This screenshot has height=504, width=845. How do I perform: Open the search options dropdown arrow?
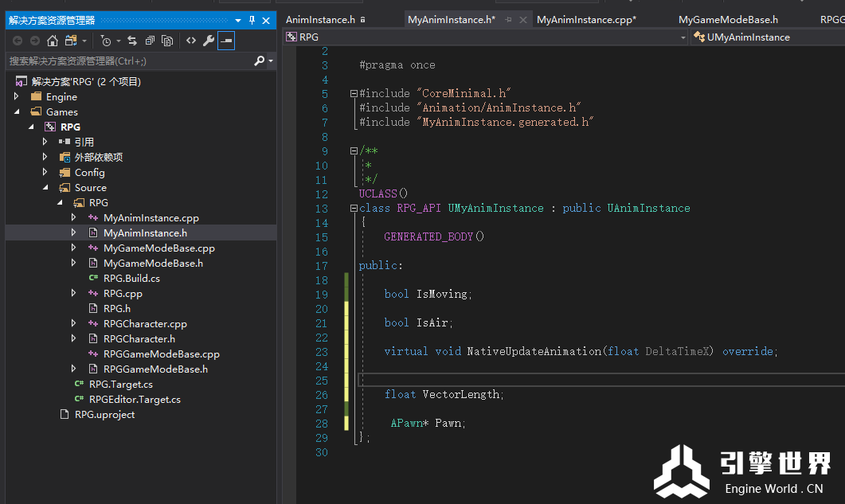[x=271, y=61]
